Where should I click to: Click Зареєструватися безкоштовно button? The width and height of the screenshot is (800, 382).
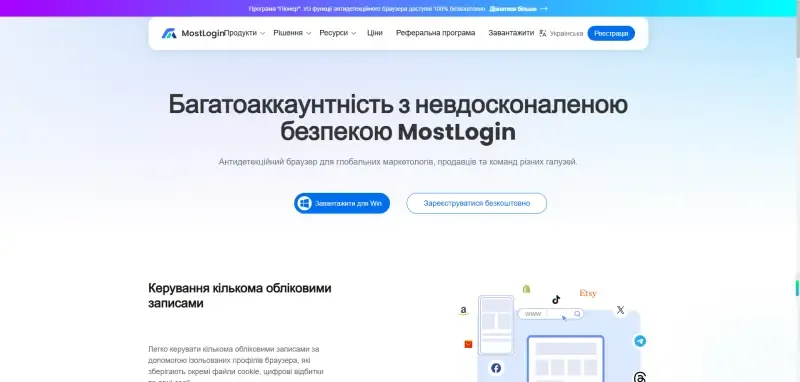(477, 203)
